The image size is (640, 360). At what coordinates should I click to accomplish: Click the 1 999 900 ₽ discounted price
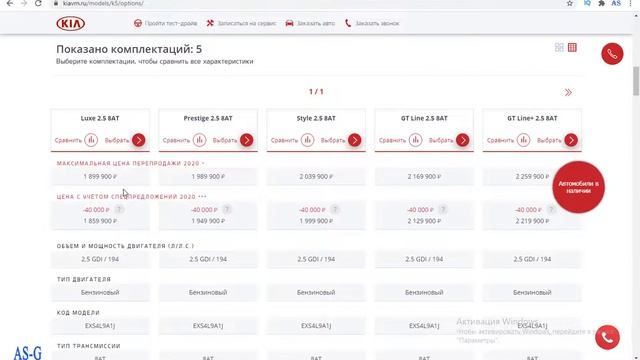[316, 221]
